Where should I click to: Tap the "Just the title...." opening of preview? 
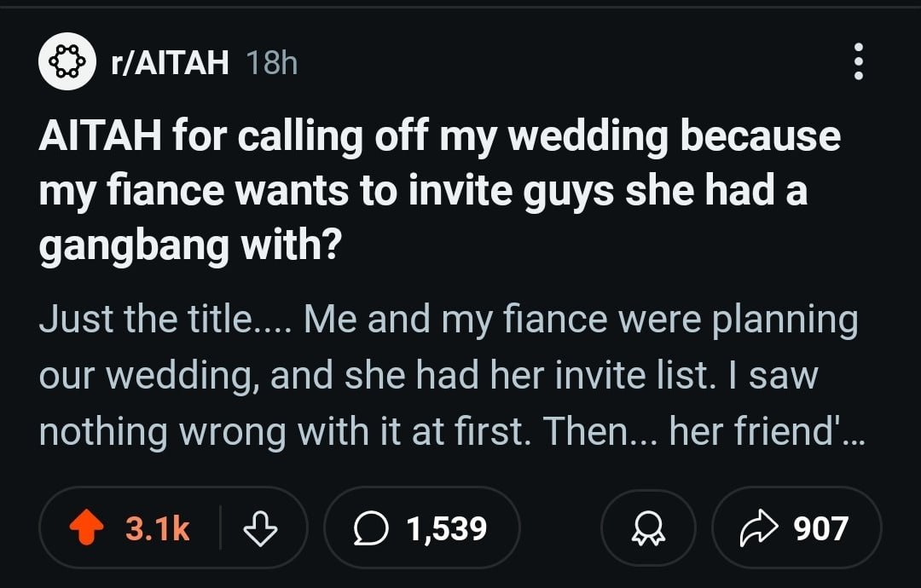tap(150, 320)
